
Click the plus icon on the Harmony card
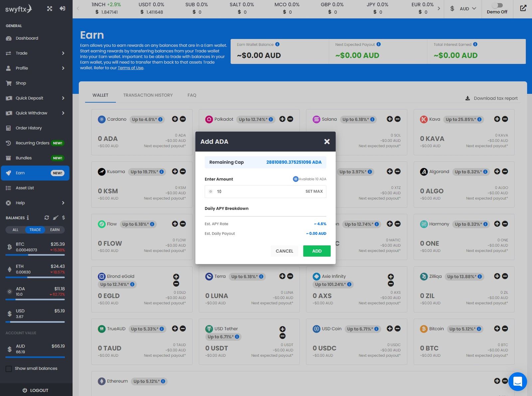coord(497,224)
